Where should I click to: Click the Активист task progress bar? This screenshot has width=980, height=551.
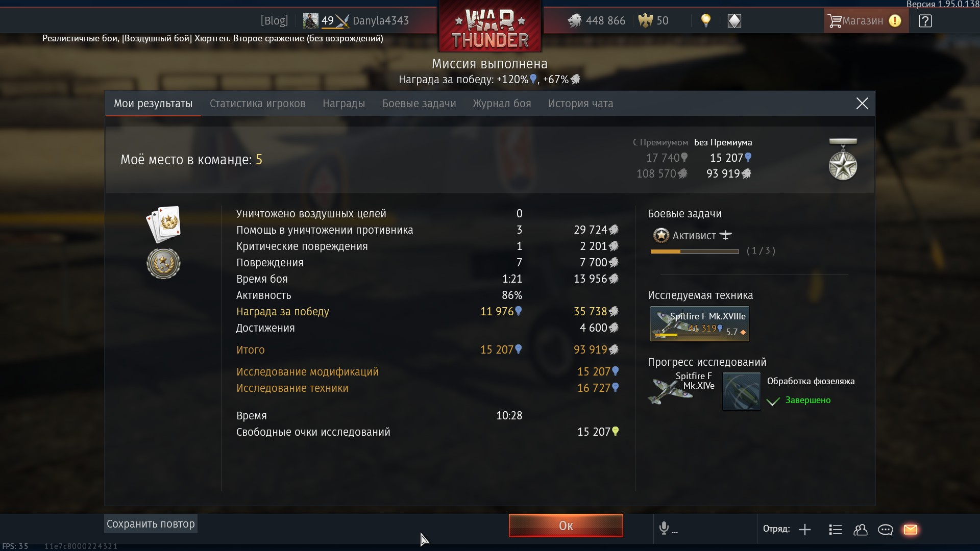coord(695,252)
